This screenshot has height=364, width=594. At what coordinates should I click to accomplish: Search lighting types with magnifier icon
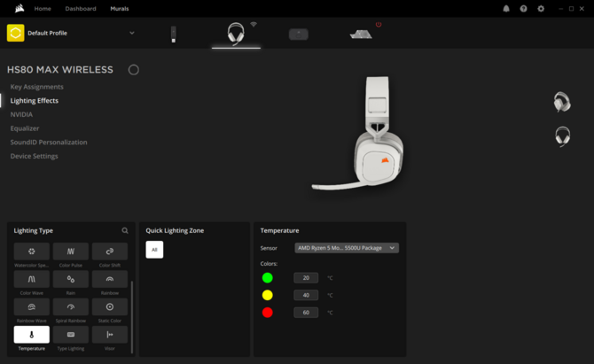(125, 230)
